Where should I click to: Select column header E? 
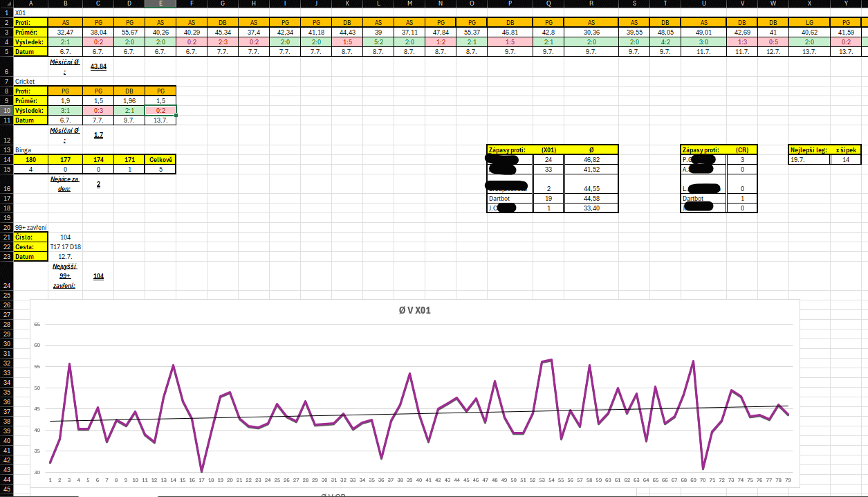coord(160,5)
